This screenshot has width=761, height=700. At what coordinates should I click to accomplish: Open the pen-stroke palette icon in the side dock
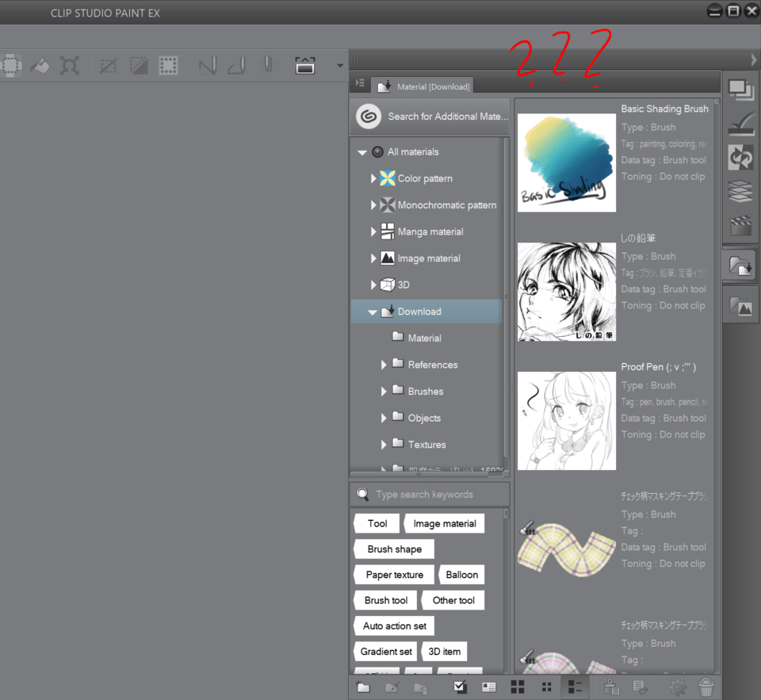pyautogui.click(x=740, y=124)
